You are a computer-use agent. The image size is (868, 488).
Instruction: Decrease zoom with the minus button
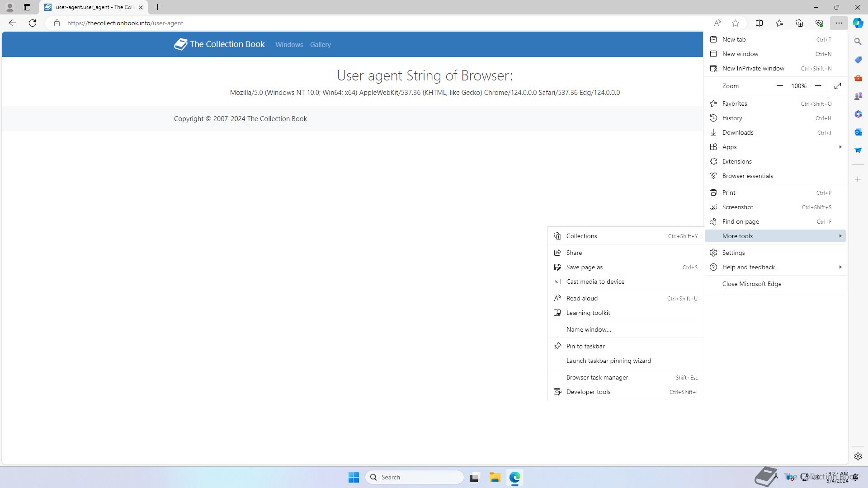click(x=780, y=86)
